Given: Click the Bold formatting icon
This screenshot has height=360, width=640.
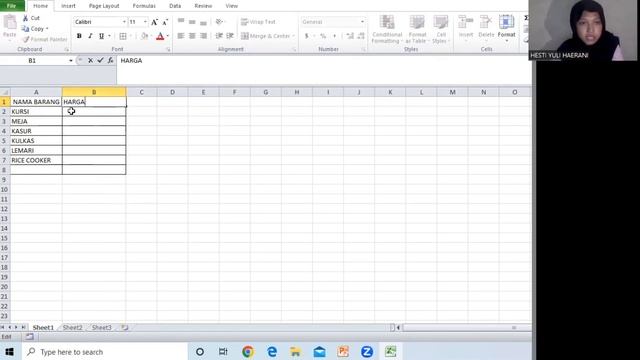Looking at the screenshot, I should coord(79,36).
